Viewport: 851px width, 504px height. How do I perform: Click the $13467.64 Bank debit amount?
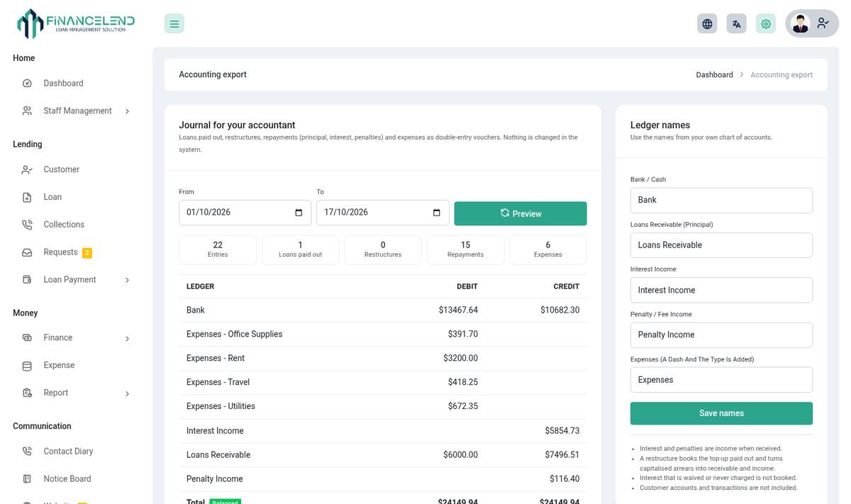[458, 310]
